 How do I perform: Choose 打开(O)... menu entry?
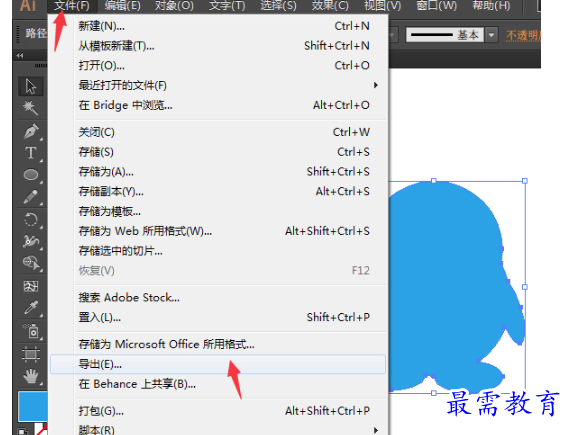[218, 66]
